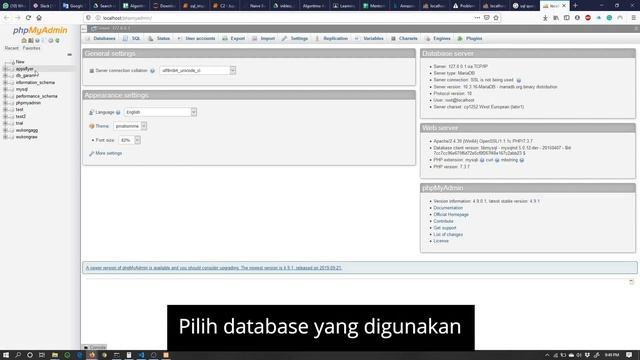
Task: Open the Console bar at bottom
Action: [95, 347]
